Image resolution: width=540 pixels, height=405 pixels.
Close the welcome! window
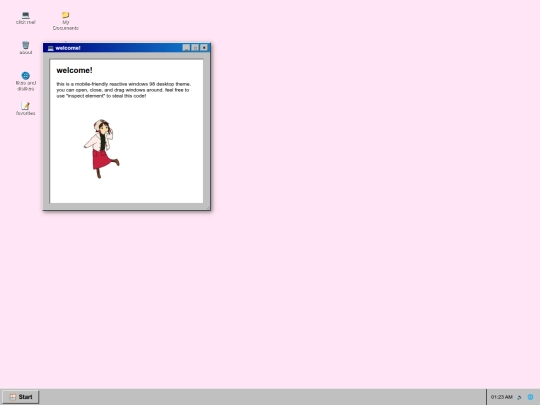(x=204, y=48)
